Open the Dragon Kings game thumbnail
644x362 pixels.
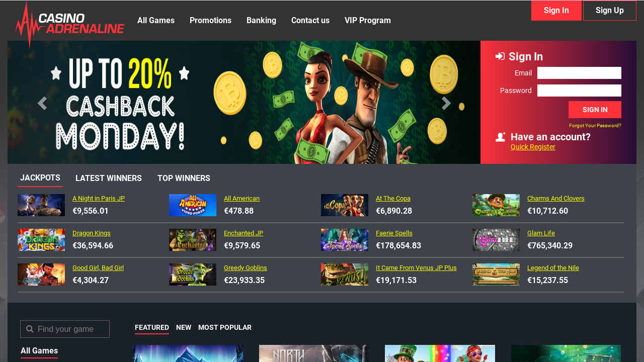(41, 240)
